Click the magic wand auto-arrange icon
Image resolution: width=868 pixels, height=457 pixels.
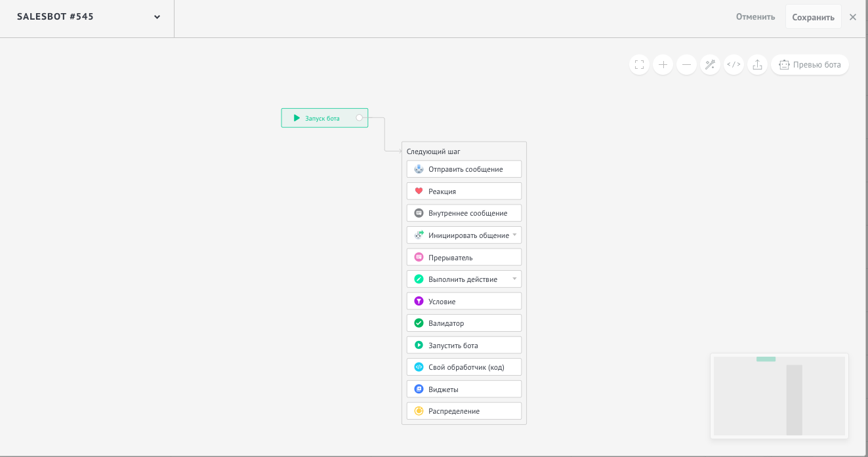point(710,65)
